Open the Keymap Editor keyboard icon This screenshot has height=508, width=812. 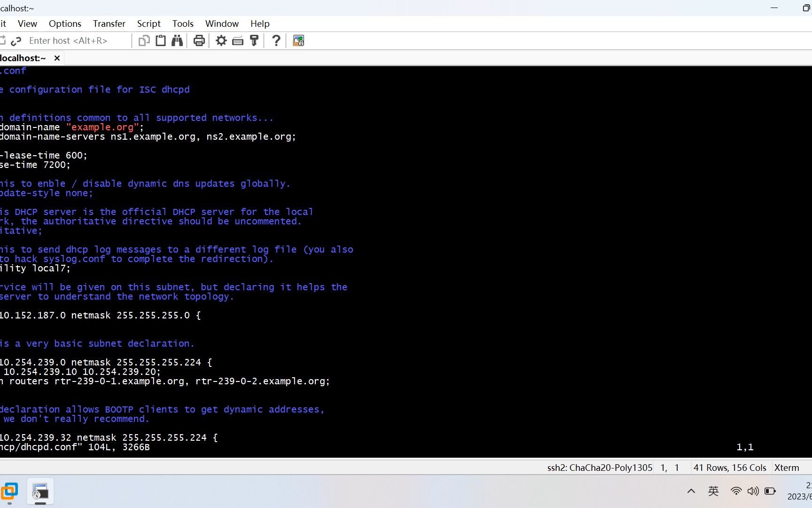pos(238,41)
